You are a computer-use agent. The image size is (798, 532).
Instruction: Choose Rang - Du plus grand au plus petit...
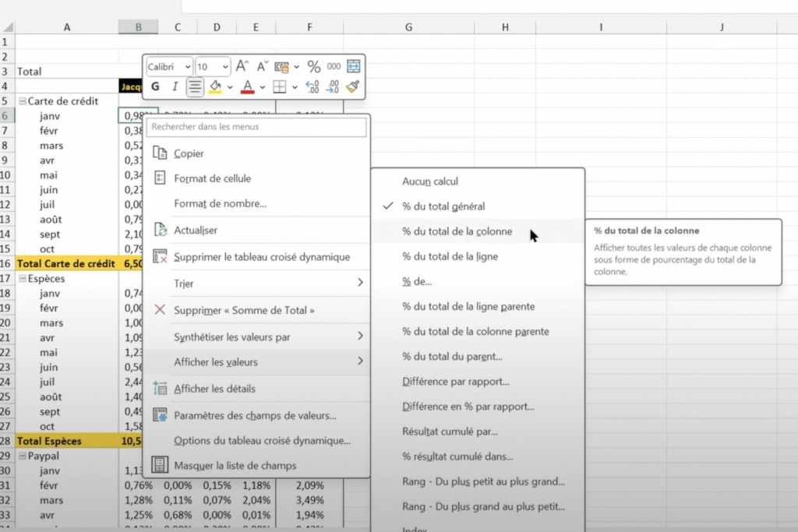click(478, 506)
